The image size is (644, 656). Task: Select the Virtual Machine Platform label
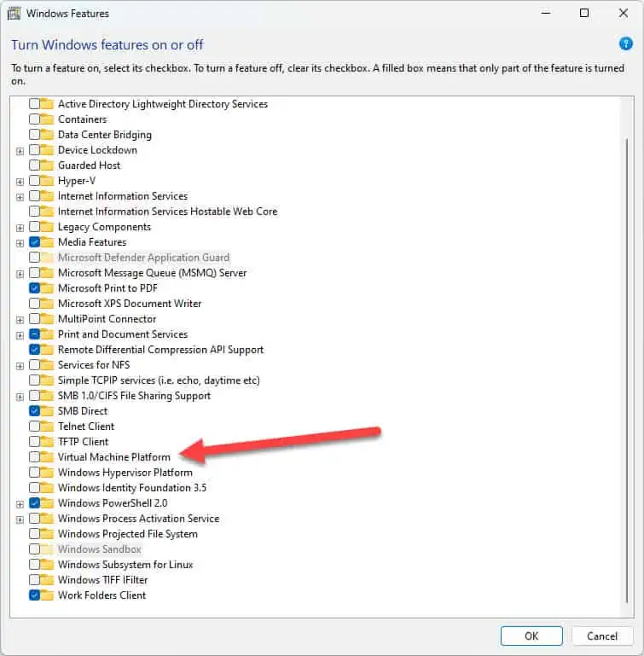[114, 457]
